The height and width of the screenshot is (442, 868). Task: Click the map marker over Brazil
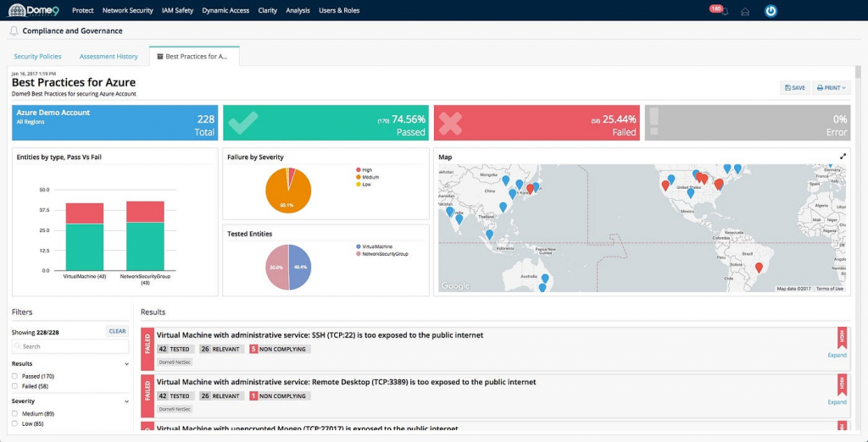759,268
